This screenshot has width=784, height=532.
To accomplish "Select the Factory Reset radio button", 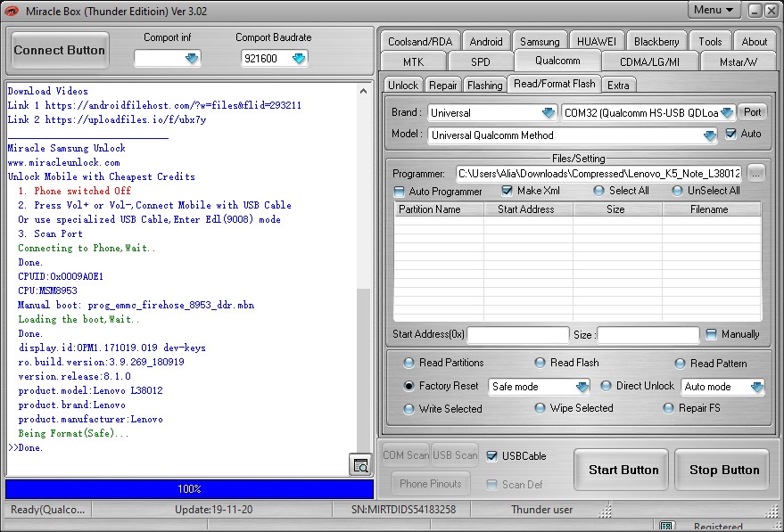I will click(x=409, y=386).
